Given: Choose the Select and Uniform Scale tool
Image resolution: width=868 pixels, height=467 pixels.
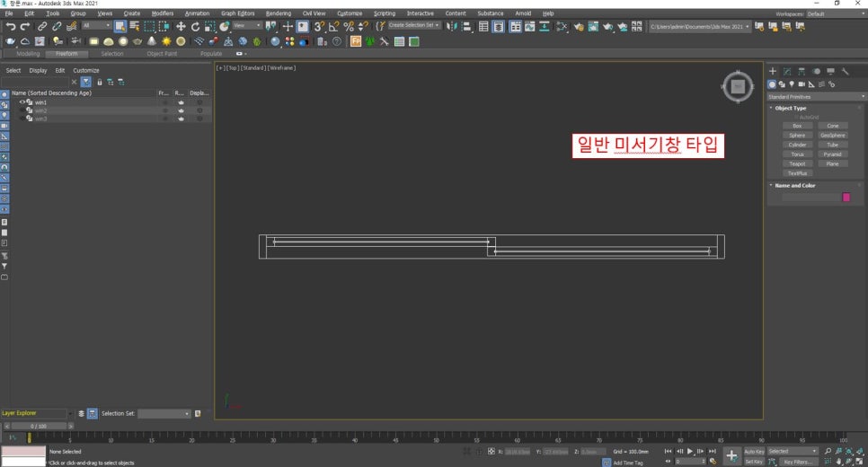Looking at the screenshot, I should pos(209,26).
